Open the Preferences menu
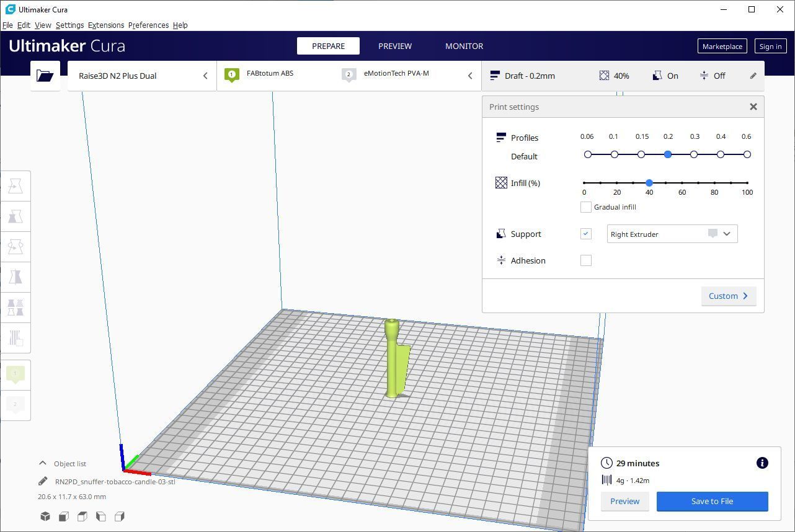Image resolution: width=795 pixels, height=532 pixels. (x=148, y=25)
